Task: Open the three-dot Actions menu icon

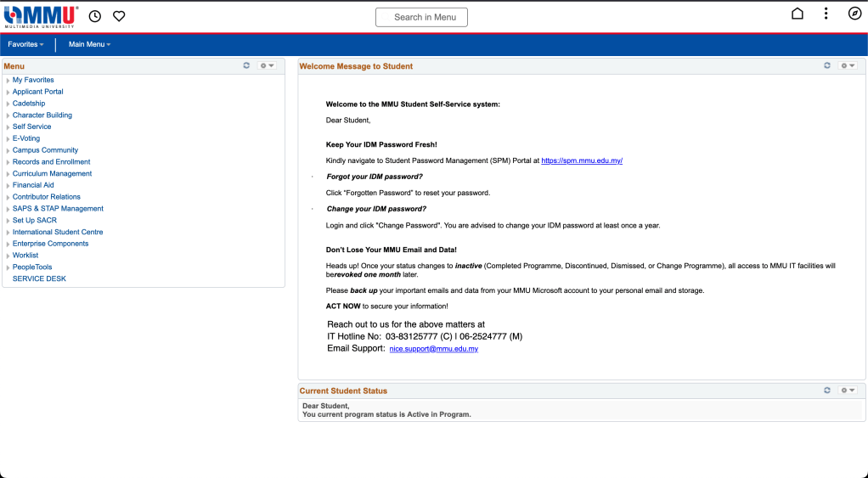Action: (x=826, y=14)
